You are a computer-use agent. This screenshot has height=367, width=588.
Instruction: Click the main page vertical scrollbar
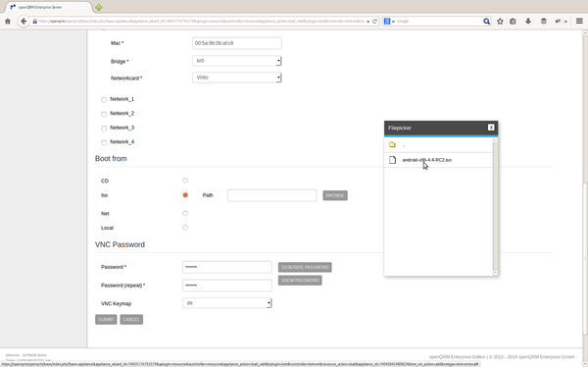click(585, 258)
